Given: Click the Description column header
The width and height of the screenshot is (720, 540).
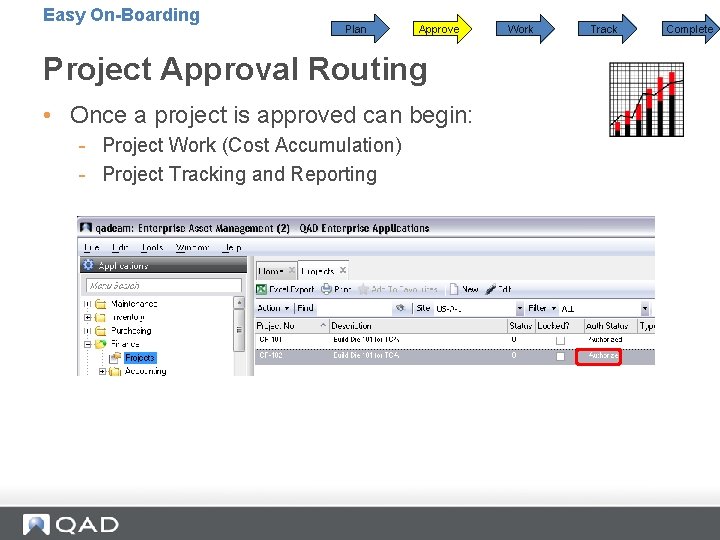Looking at the screenshot, I should click(x=418, y=326).
